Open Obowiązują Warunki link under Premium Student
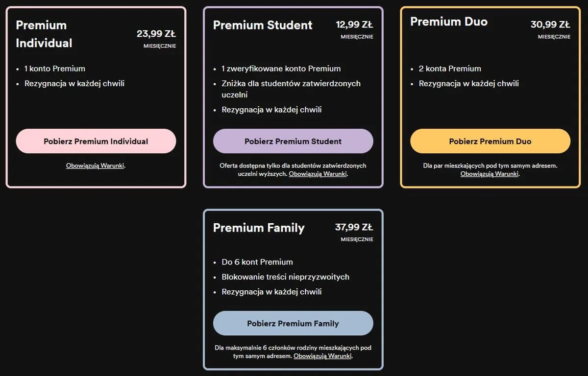Screen dimensions: 588x376 tap(318, 173)
